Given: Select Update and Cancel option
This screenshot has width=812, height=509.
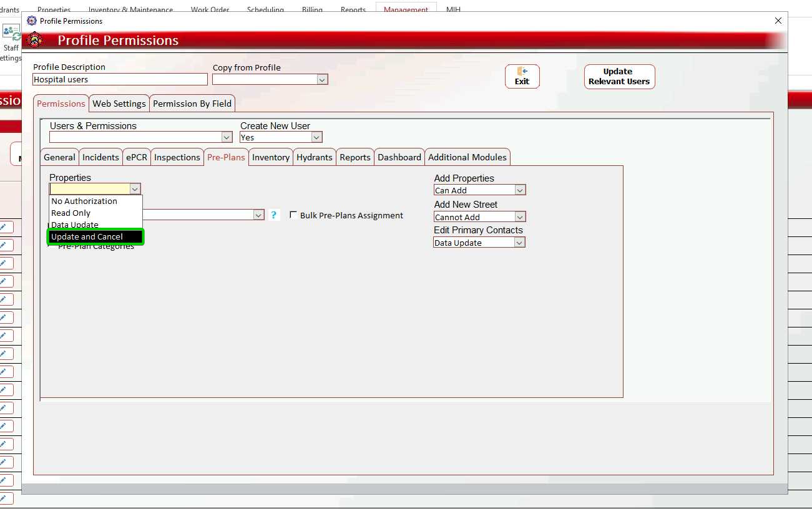Looking at the screenshot, I should click(96, 237).
